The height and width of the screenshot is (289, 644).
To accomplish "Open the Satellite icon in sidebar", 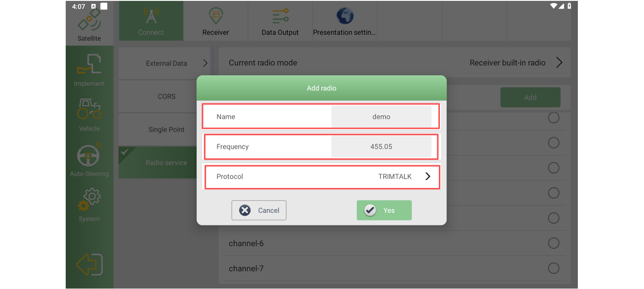I will [89, 20].
